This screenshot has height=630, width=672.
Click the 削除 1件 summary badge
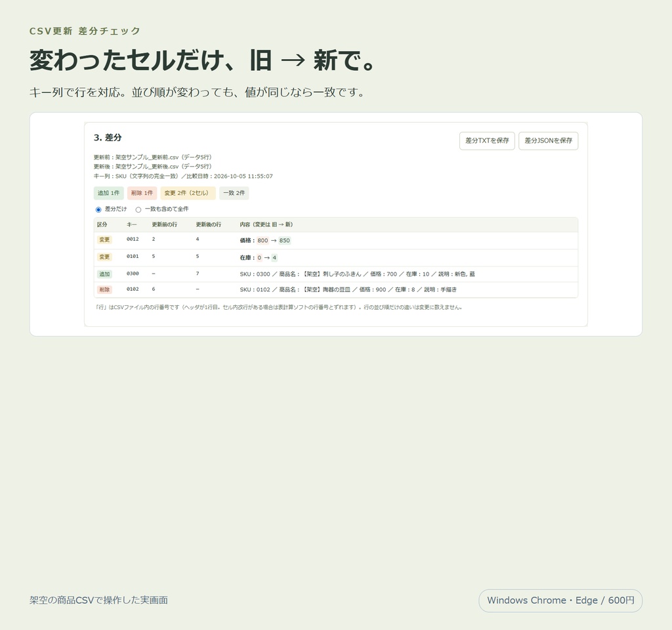[142, 193]
